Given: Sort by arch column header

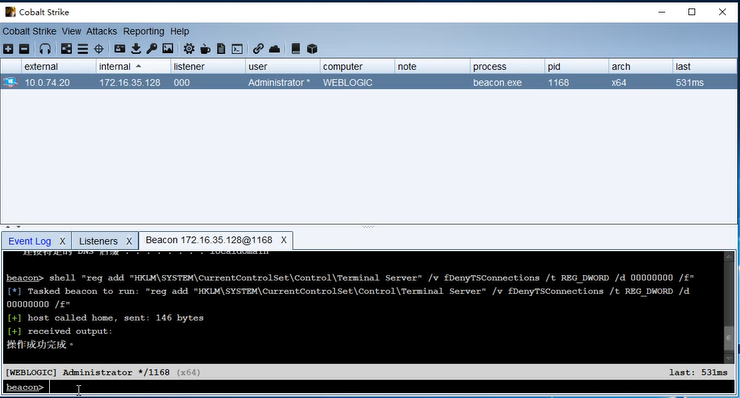Looking at the screenshot, I should (640, 67).
